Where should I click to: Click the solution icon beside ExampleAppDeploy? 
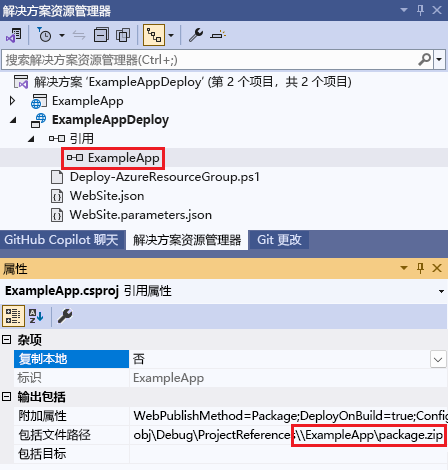pyautogui.click(x=21, y=82)
